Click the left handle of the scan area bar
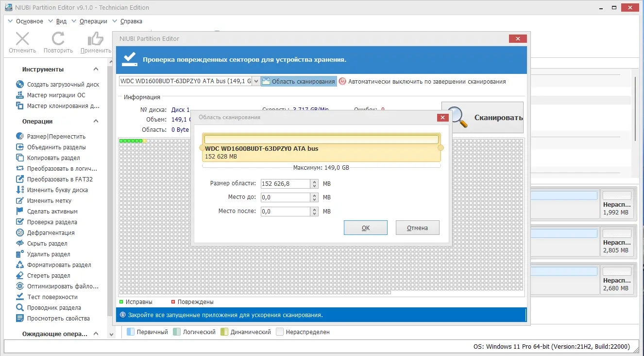 pos(202,147)
